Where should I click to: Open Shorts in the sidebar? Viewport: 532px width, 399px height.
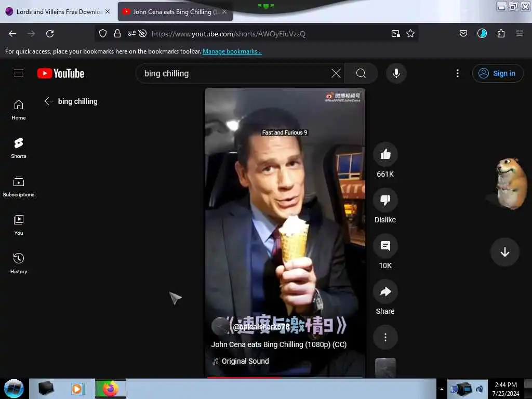[x=19, y=148]
